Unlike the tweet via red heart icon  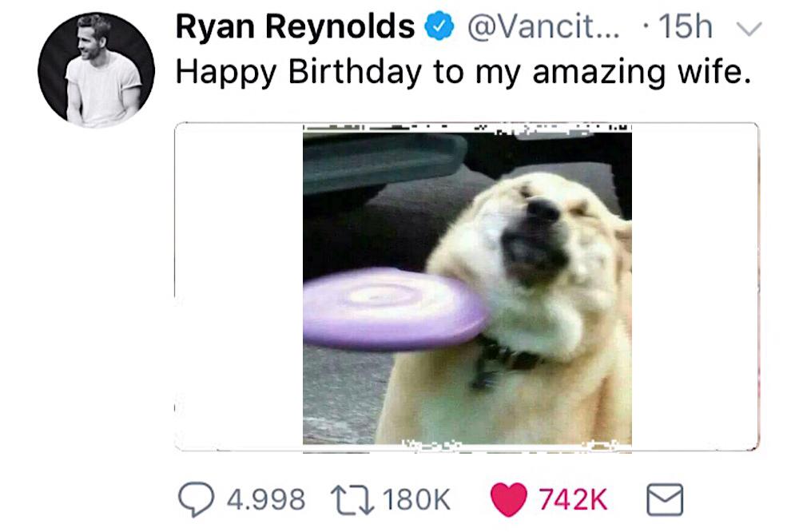click(x=508, y=499)
